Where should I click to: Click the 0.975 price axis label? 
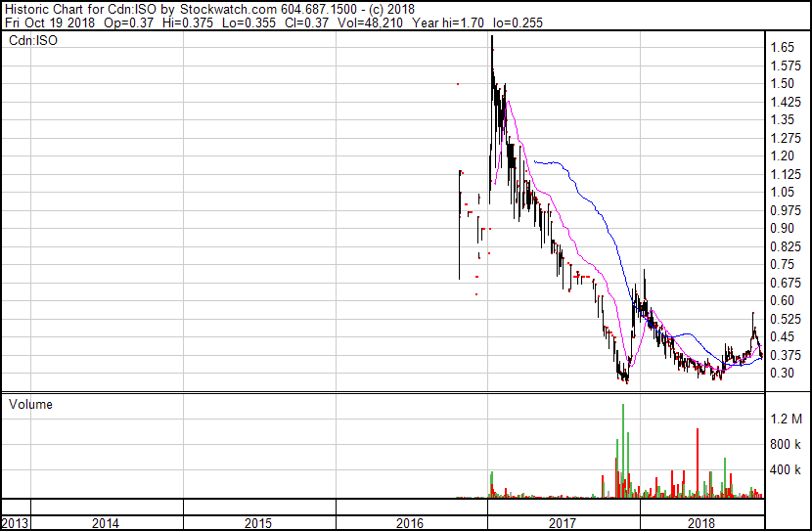click(785, 210)
